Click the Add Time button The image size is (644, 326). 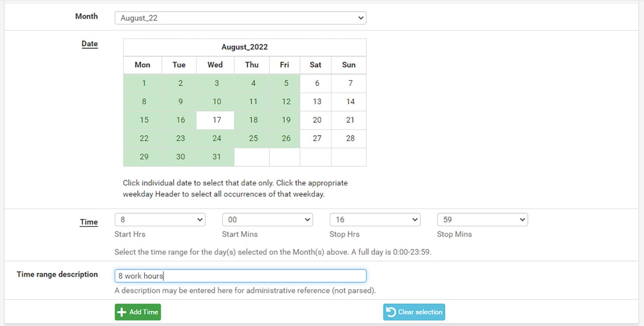[138, 312]
